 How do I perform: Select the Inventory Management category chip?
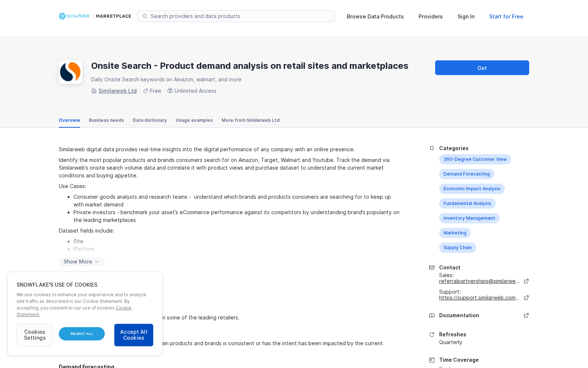(469, 218)
